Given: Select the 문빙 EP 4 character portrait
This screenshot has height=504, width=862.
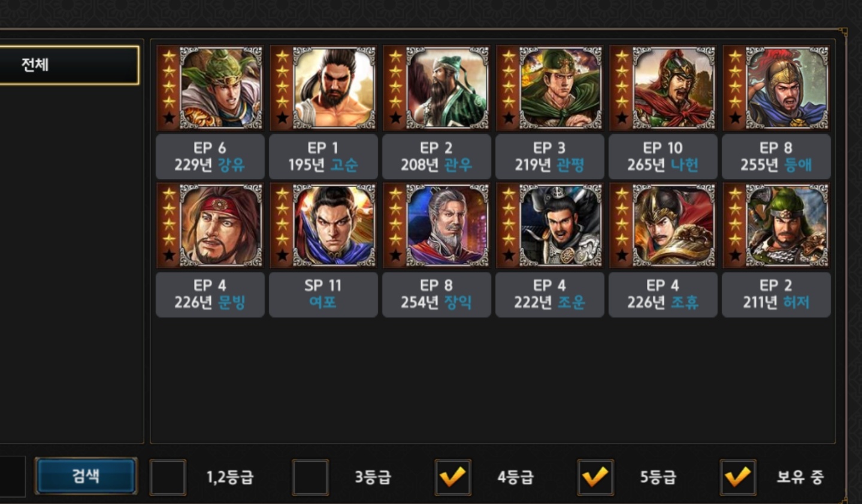Looking at the screenshot, I should tap(210, 226).
